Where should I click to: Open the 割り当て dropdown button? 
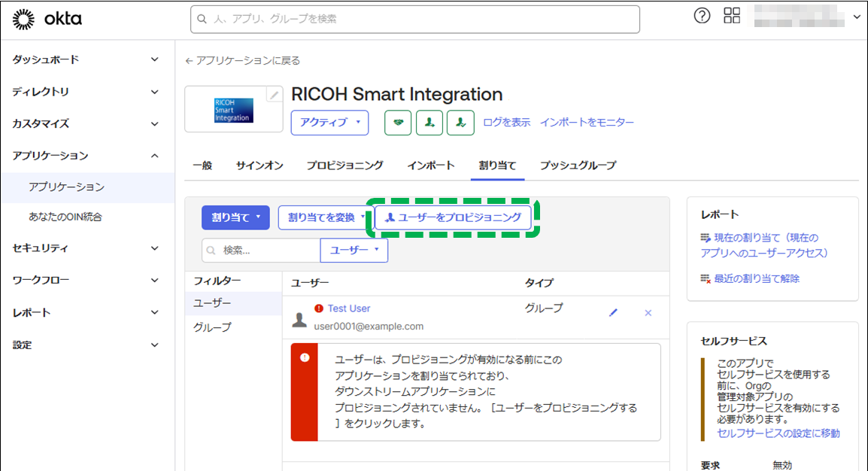[236, 217]
